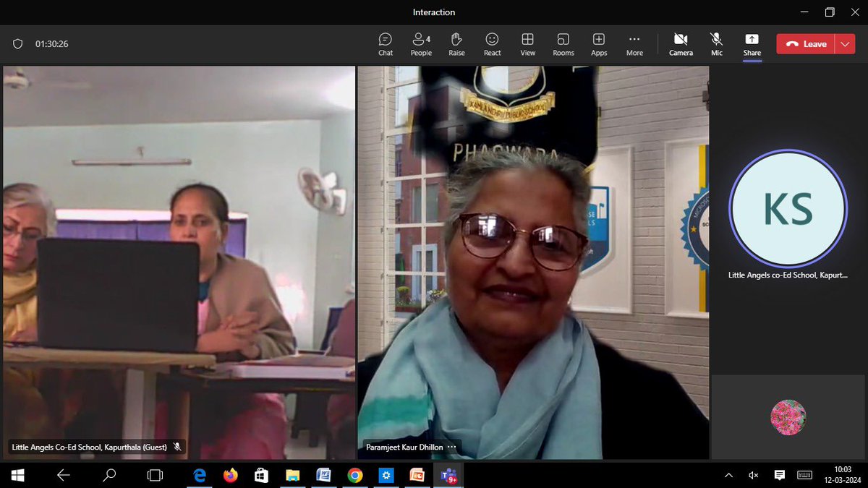Open more options for Paramjeet Kaur Dhillon

pos(452,447)
